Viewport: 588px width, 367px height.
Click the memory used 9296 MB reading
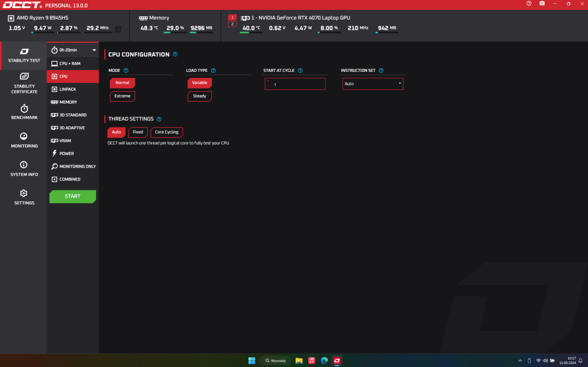click(201, 28)
